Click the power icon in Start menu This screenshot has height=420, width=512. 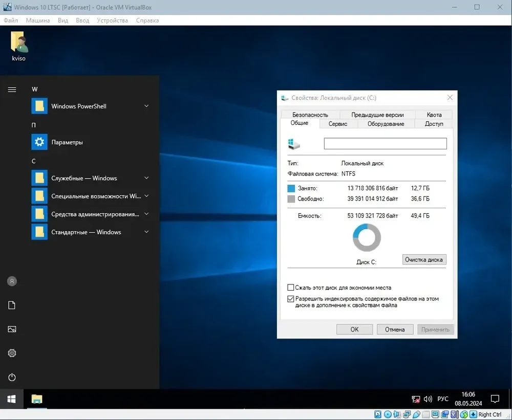[x=12, y=377]
